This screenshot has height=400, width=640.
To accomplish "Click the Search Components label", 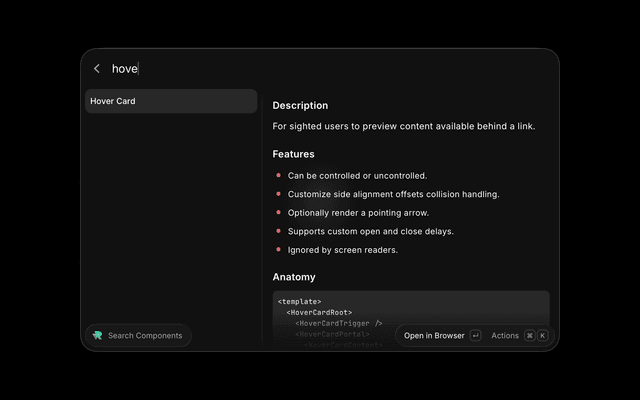I will point(145,336).
